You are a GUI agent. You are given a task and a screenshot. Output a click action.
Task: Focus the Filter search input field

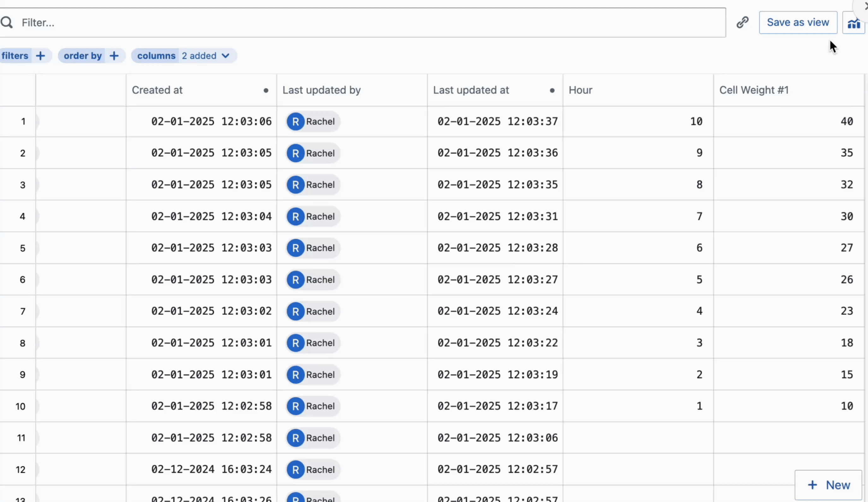(344, 23)
